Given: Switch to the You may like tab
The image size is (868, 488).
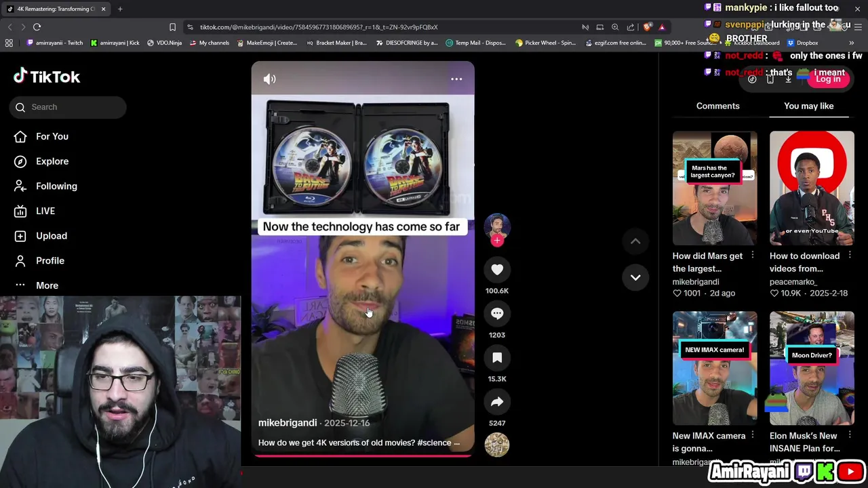Looking at the screenshot, I should 808,106.
